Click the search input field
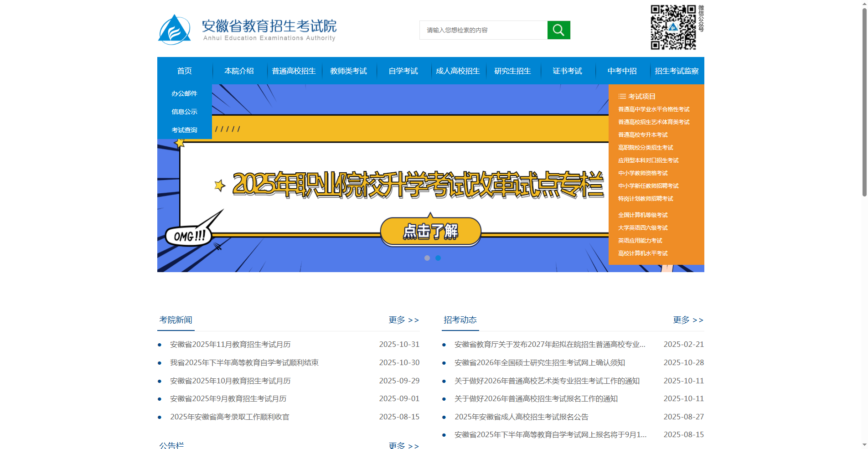868x449 pixels. (483, 30)
